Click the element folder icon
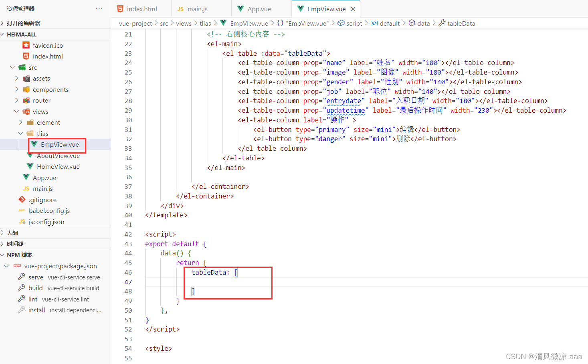Viewport: 588px width, 364px height. pyautogui.click(x=30, y=123)
